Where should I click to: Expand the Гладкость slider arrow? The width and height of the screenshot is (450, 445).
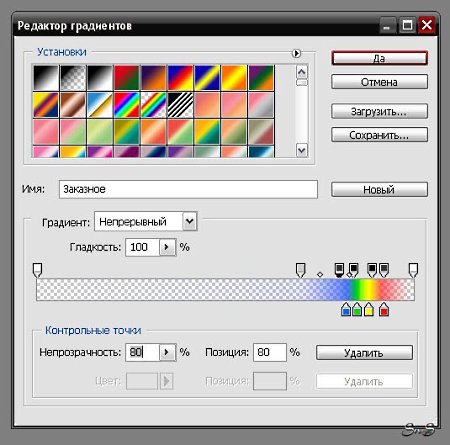coord(167,247)
